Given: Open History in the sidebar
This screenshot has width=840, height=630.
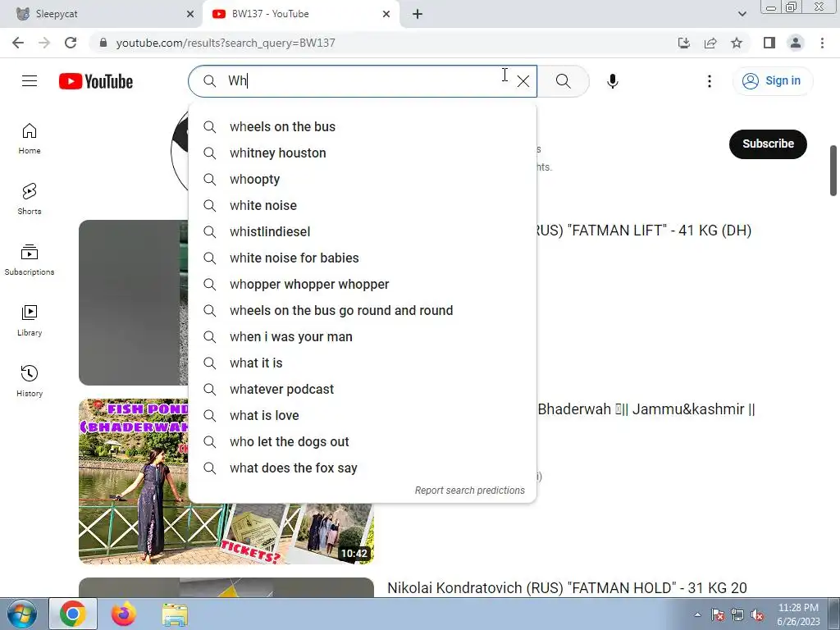Looking at the screenshot, I should coord(30,381).
